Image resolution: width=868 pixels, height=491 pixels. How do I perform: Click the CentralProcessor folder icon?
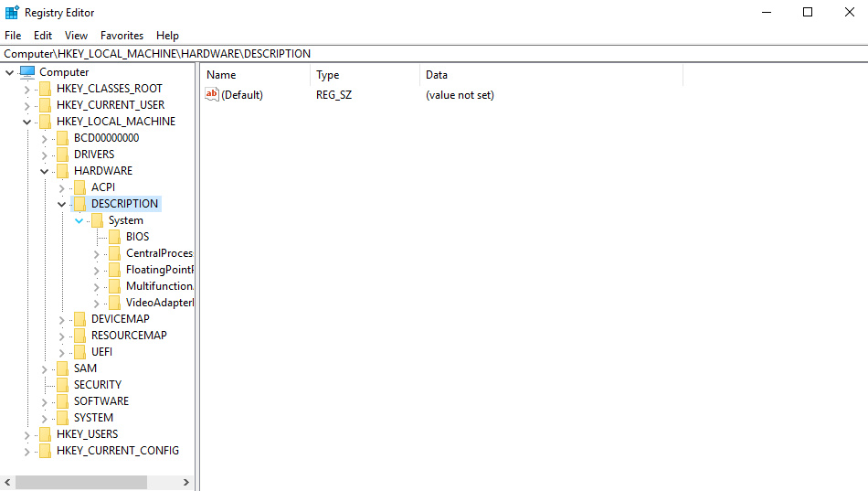pos(114,253)
